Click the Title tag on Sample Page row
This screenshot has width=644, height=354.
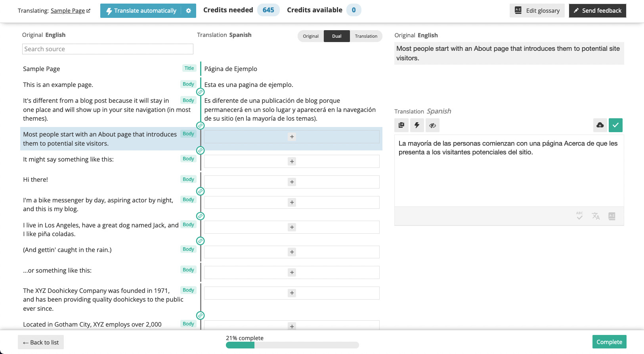[189, 68]
